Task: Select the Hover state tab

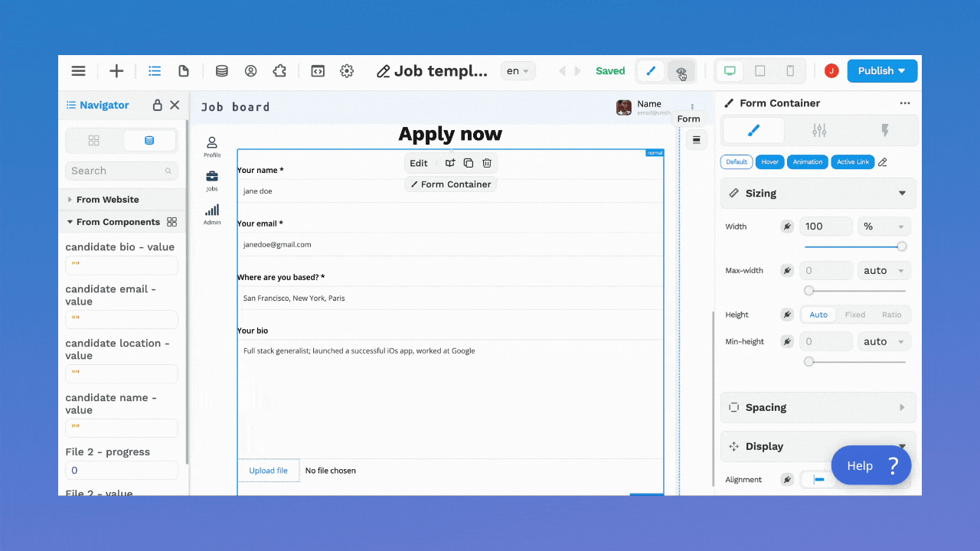Action: point(769,162)
